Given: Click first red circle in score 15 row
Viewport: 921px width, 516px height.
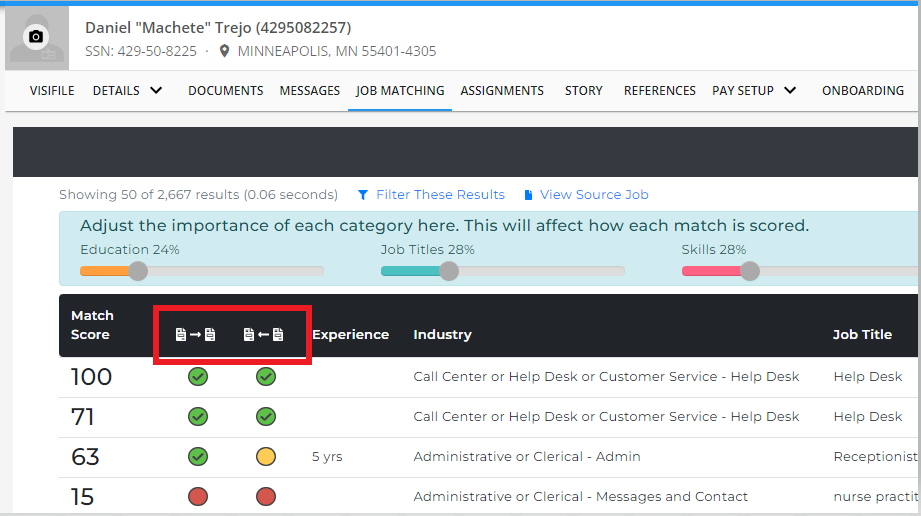Looking at the screenshot, I should coord(198,497).
